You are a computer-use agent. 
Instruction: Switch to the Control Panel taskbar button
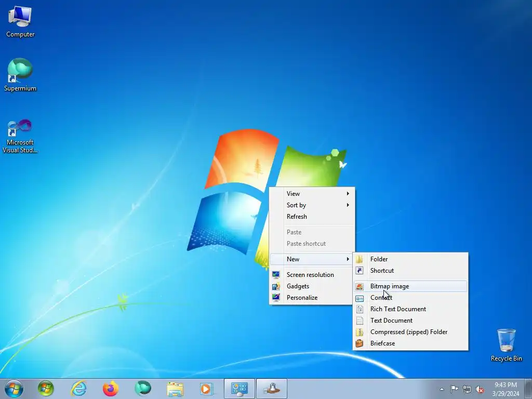(239, 389)
